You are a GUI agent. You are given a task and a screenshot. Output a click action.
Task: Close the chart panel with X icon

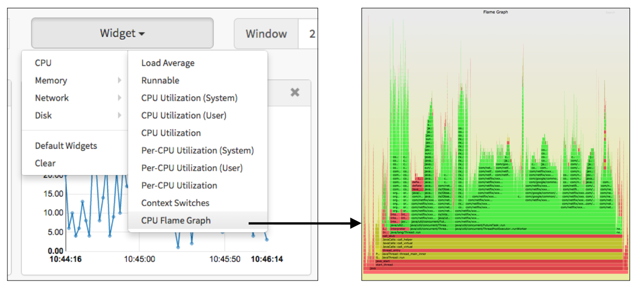point(295,92)
